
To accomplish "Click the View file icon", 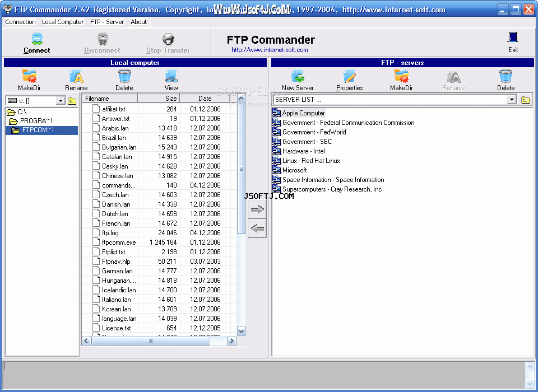I will (x=171, y=76).
